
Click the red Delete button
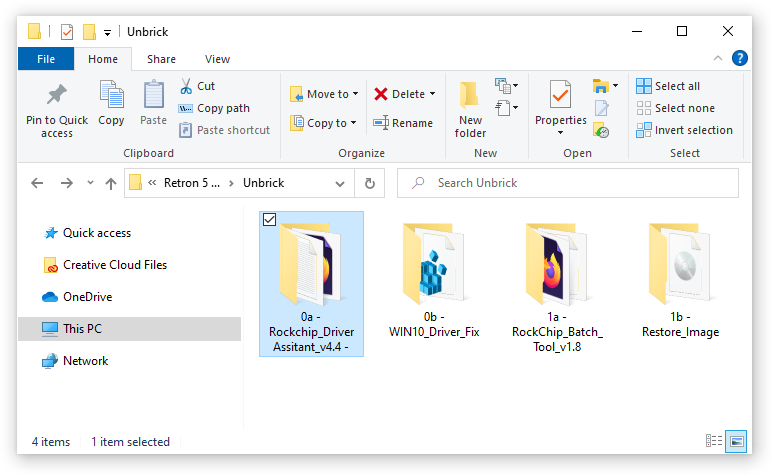click(399, 94)
